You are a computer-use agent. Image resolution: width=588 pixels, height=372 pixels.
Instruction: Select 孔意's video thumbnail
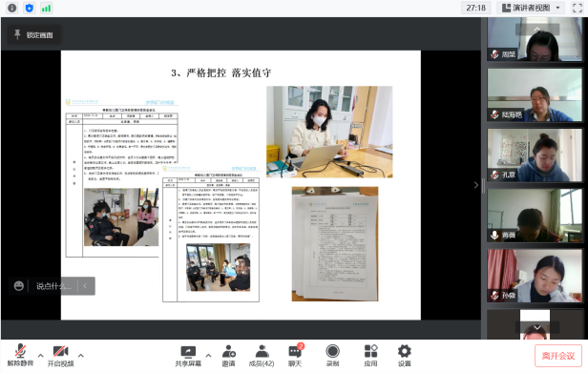tap(535, 155)
